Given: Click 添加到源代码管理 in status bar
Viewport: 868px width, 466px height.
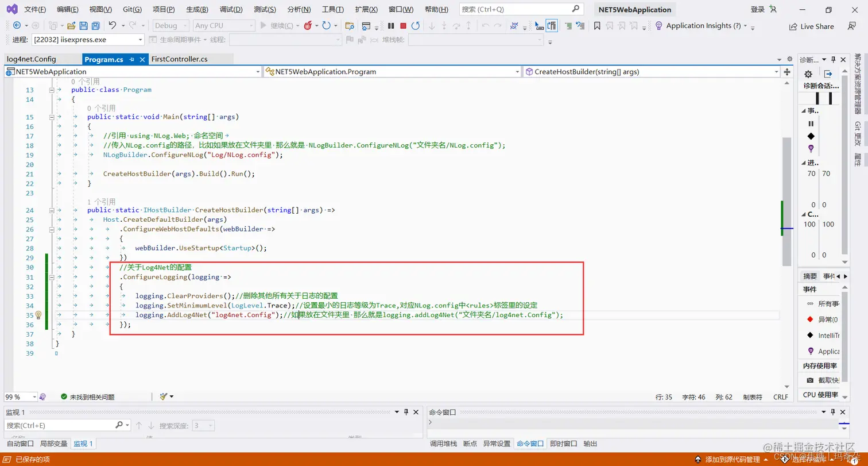Looking at the screenshot, I should coord(733,460).
